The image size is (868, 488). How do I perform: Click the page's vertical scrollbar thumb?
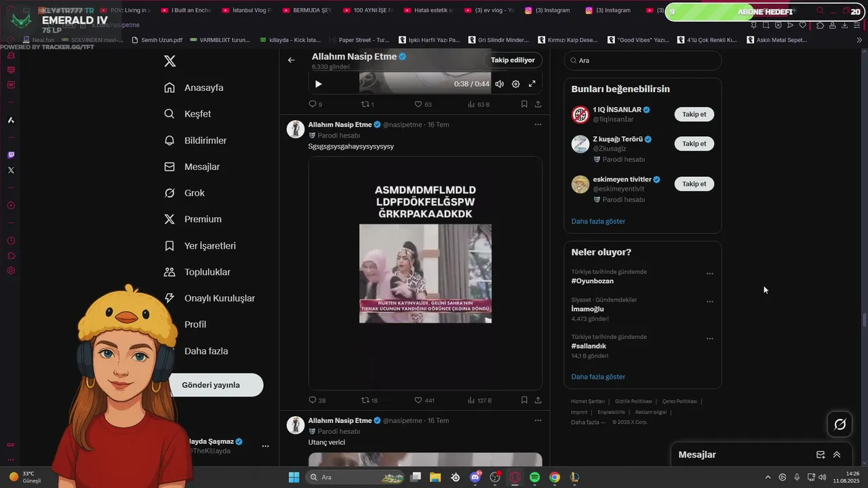coord(864,320)
